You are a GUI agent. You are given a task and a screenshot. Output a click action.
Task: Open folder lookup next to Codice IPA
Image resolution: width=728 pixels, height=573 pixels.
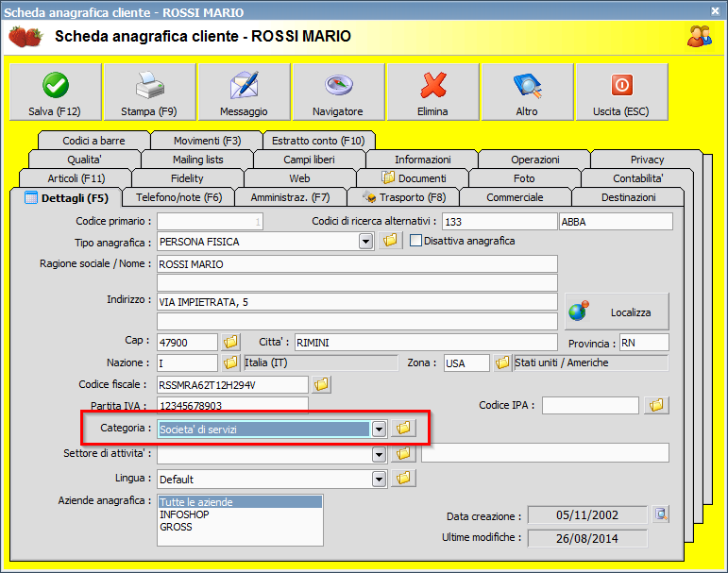coord(656,405)
